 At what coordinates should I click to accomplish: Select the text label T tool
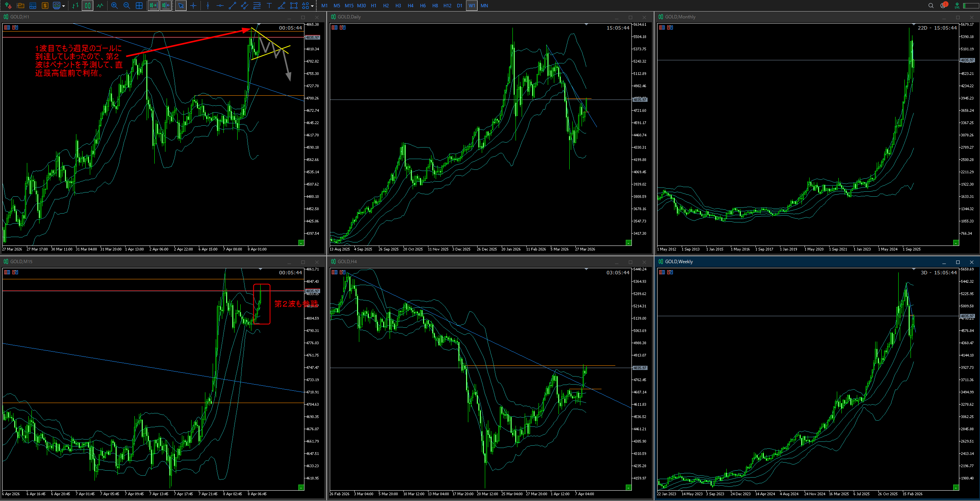coord(269,6)
